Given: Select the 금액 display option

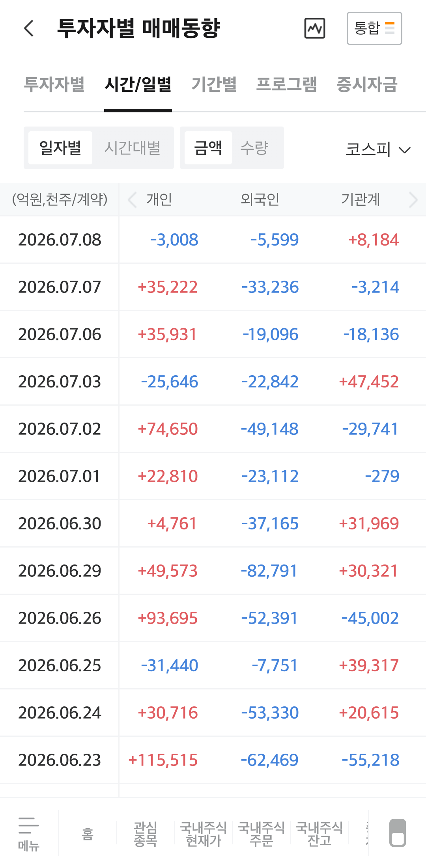Looking at the screenshot, I should point(208,148).
